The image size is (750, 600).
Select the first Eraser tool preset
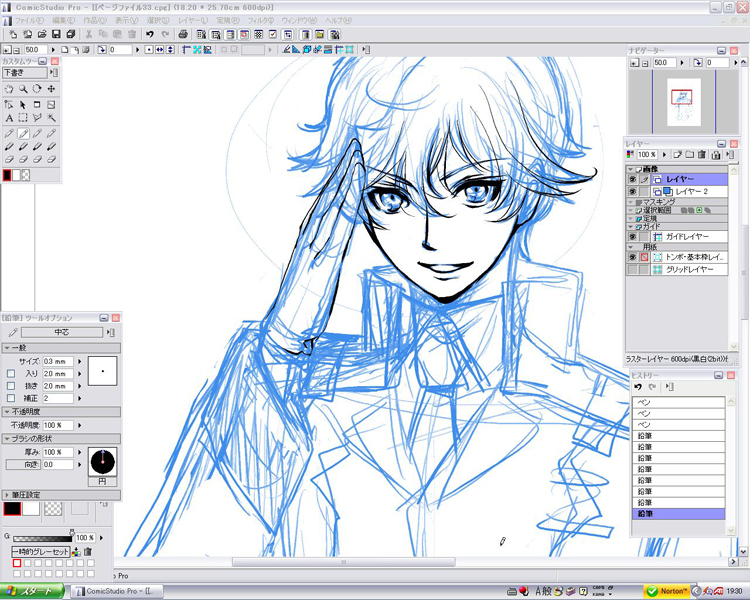pos(9,160)
